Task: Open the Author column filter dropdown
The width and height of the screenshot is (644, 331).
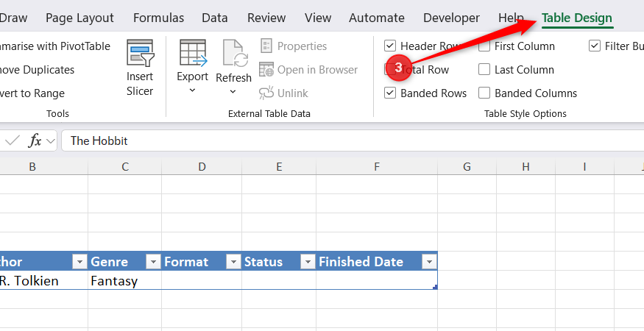Action: (79, 261)
